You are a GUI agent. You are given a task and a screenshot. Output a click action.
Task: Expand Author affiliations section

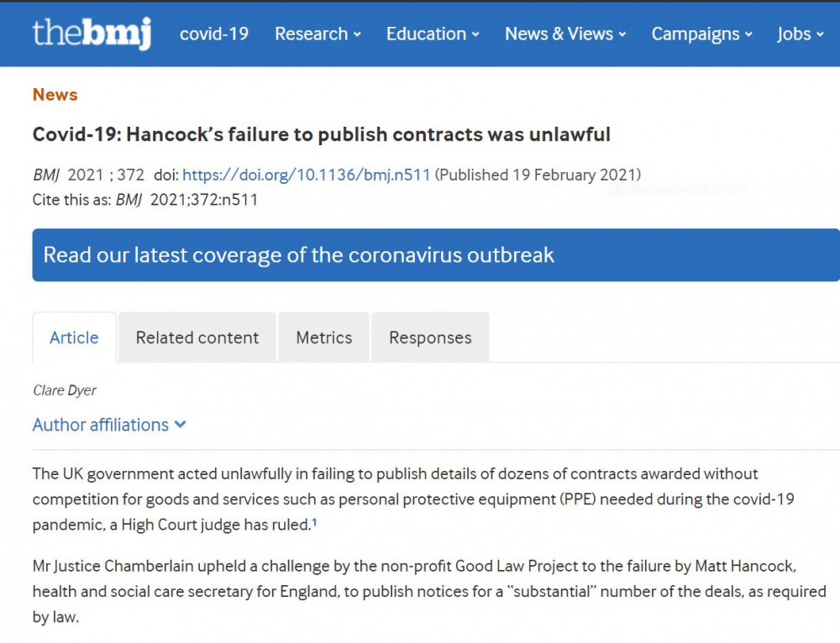pos(109,425)
